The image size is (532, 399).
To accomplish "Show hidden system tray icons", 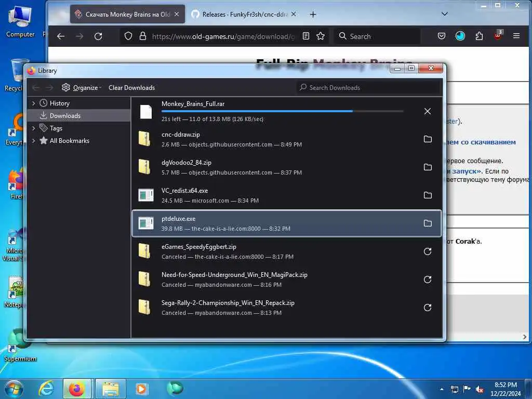I will click(442, 389).
